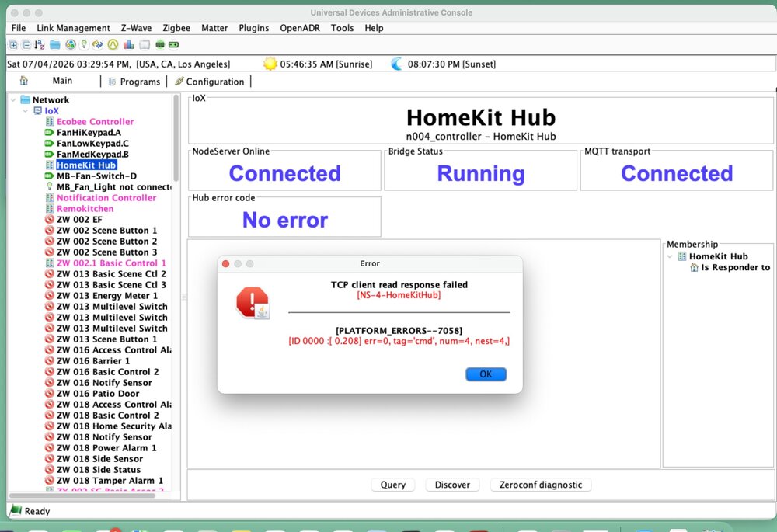Image resolution: width=777 pixels, height=532 pixels.
Task: Click the bar chart toolbar icon
Action: [129, 45]
